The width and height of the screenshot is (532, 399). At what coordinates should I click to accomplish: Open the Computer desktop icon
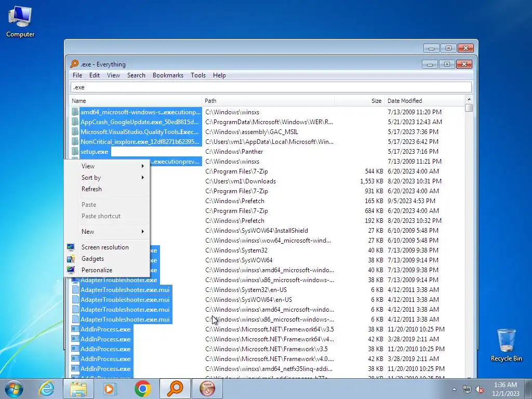(20, 22)
